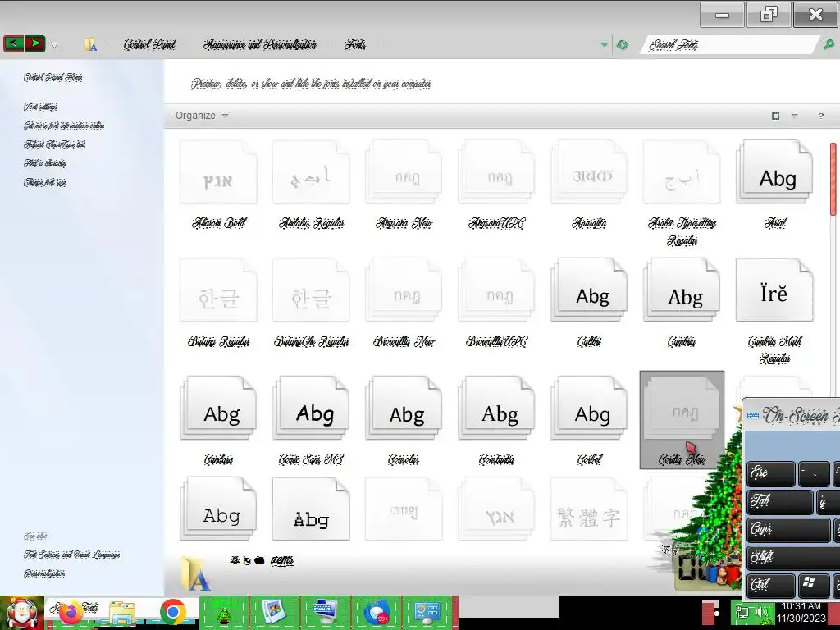840x630 pixels.
Task: Click the Forward navigation arrow
Action: point(34,43)
